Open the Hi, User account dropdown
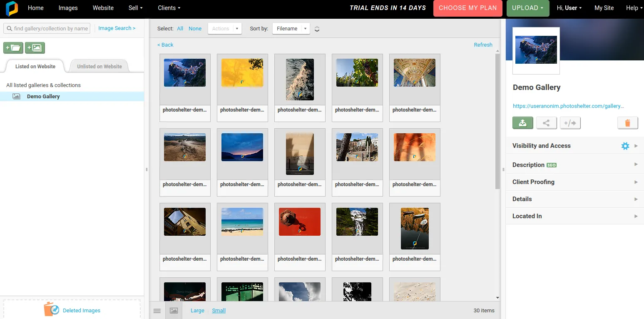 coord(569,8)
